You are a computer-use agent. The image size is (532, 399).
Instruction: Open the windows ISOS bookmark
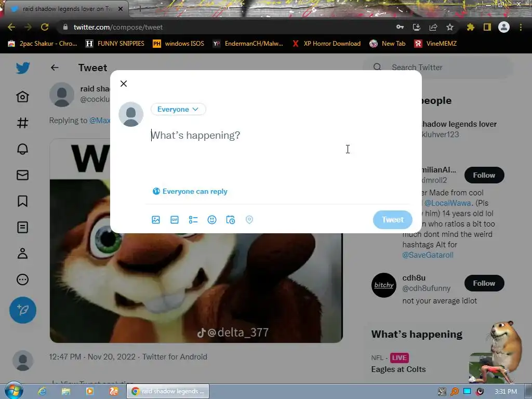(x=179, y=44)
